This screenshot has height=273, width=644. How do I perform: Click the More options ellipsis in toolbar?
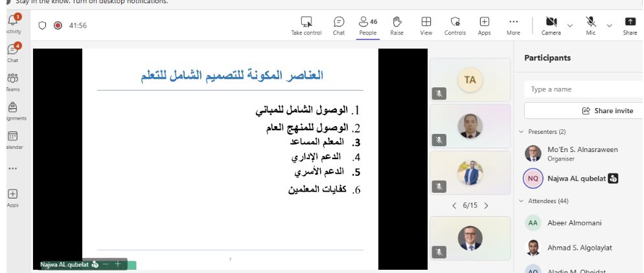click(x=513, y=25)
